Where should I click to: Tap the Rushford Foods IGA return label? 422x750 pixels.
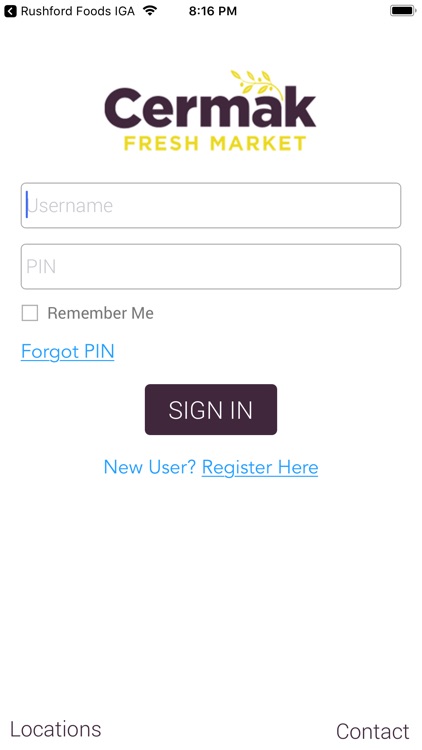tap(78, 11)
